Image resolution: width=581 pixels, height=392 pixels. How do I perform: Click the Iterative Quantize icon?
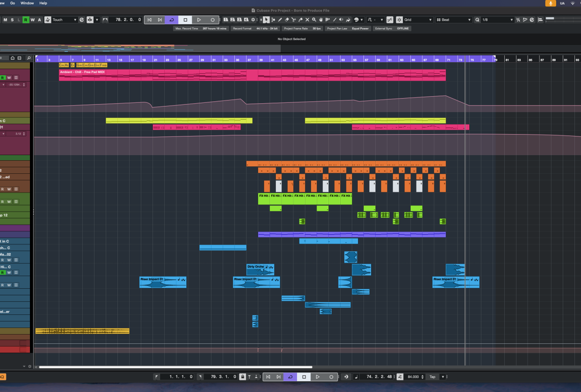[x=518, y=20]
